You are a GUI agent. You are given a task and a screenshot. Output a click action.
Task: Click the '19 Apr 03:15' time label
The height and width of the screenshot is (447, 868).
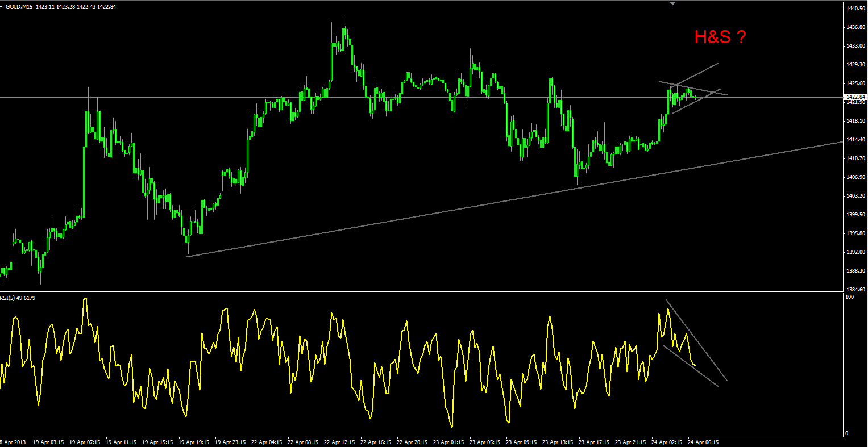[48, 442]
